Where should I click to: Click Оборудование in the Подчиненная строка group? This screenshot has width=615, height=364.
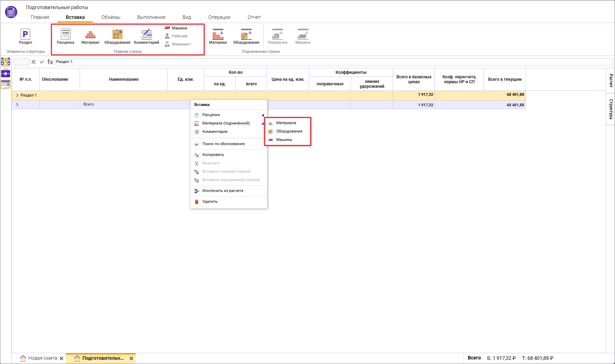click(246, 36)
